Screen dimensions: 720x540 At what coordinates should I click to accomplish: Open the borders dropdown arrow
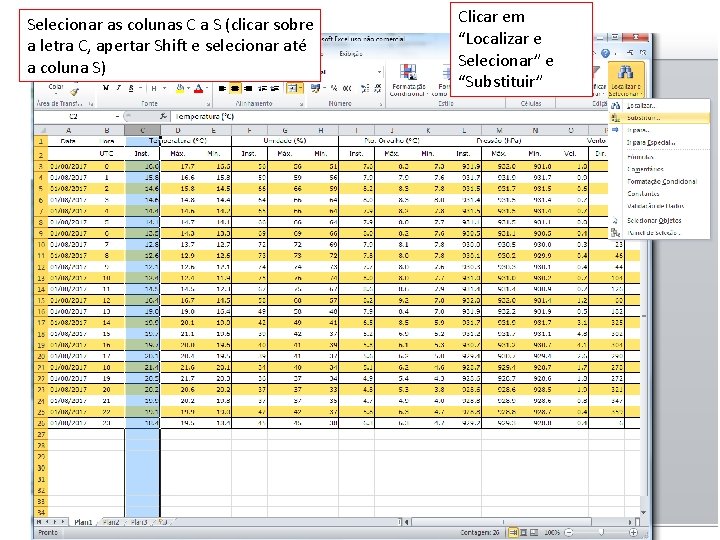pos(164,88)
